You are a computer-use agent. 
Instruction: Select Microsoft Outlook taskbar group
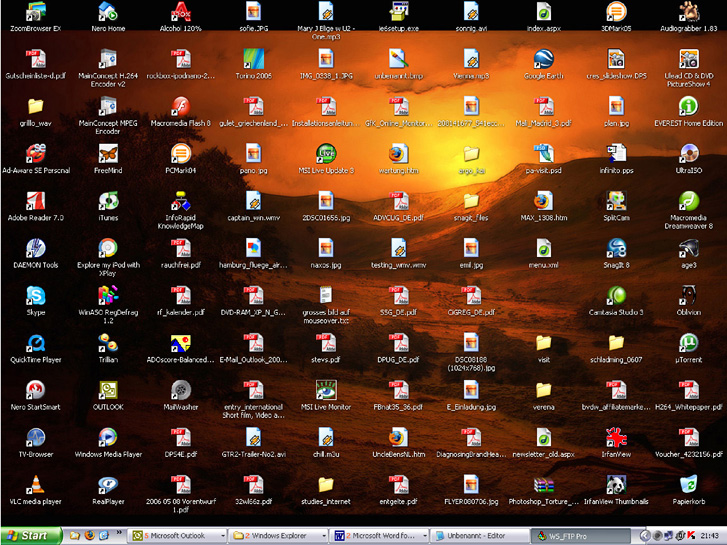pos(176,535)
